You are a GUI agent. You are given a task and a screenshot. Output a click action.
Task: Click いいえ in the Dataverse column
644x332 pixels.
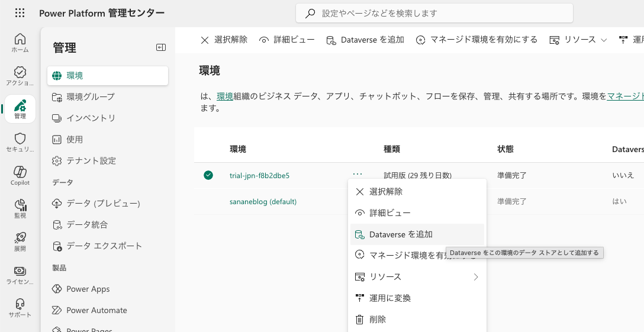point(623,175)
